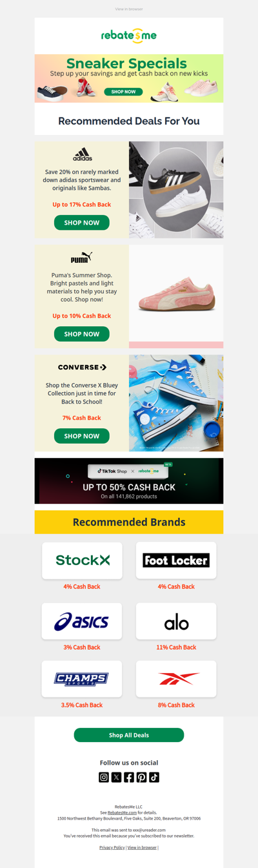
Task: Open the Sneaker Specials banner SHOP NOW
Action: [123, 92]
